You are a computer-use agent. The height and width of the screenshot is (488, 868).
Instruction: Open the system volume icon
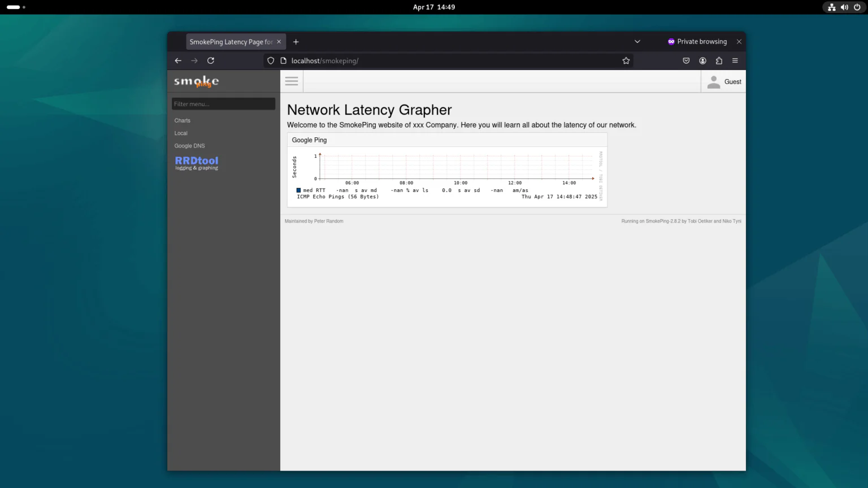[x=844, y=7]
